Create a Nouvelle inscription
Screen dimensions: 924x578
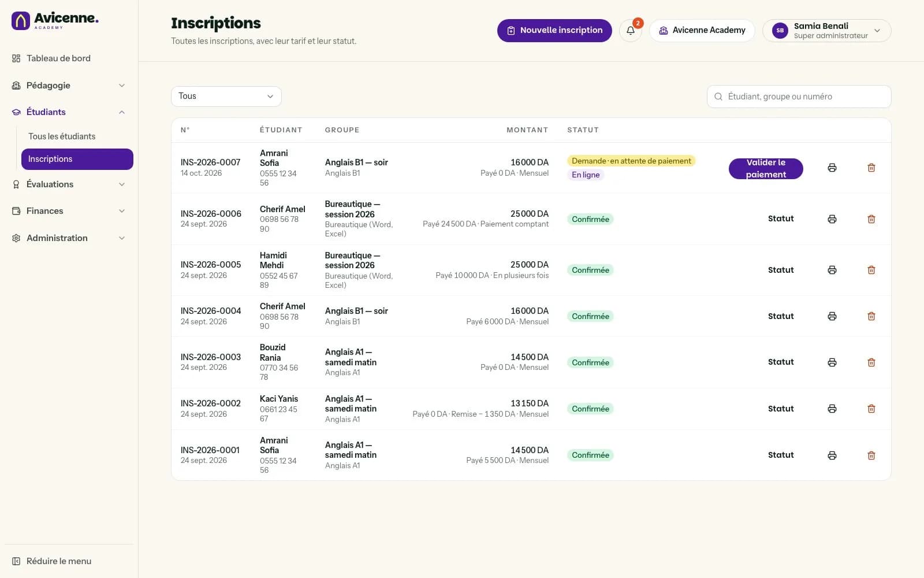tap(554, 31)
